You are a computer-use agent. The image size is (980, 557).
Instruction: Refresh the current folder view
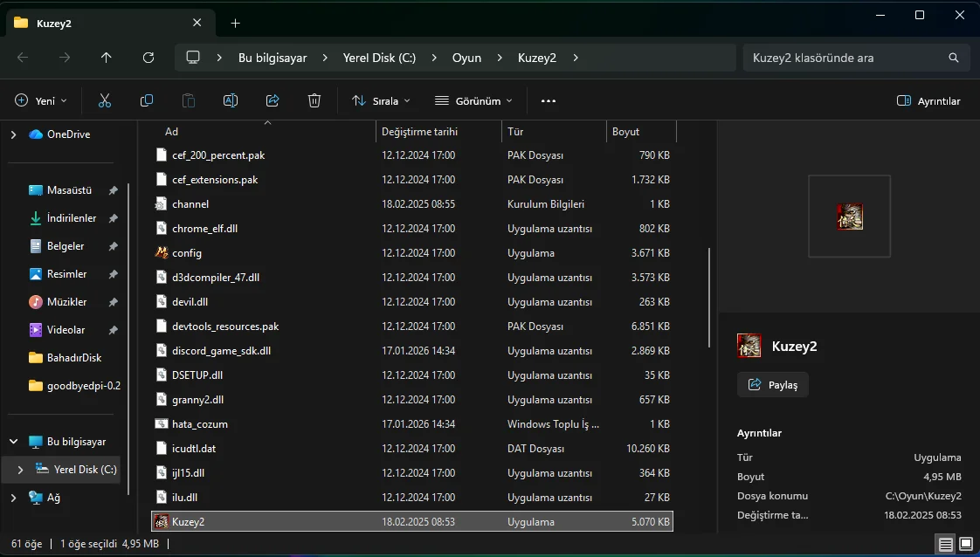click(x=148, y=58)
